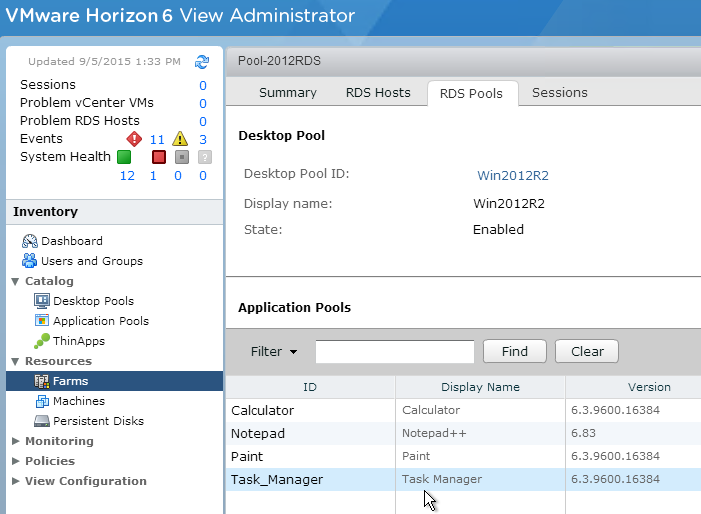701x514 pixels.
Task: Select the RDS Pools tab
Action: coord(471,93)
